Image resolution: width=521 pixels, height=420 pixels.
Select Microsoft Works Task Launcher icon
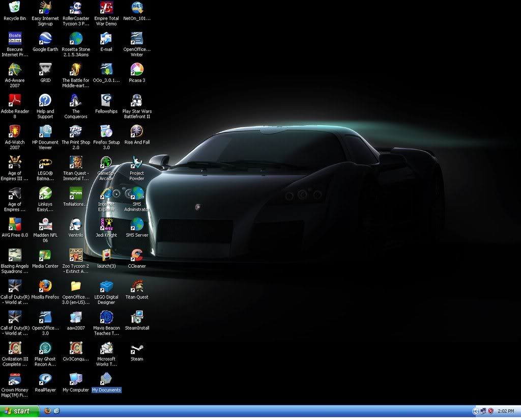106,348
